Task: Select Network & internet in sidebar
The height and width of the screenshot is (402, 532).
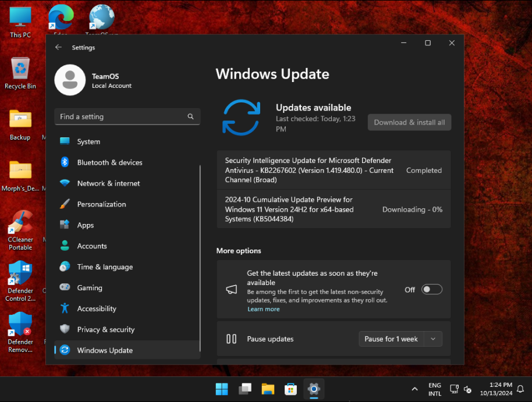Action: point(108,183)
